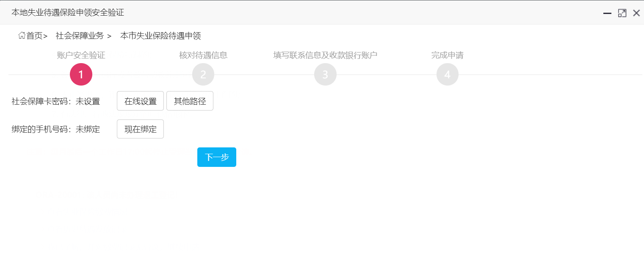
Task: Click 在线设置 to set social security card password
Action: (x=140, y=101)
